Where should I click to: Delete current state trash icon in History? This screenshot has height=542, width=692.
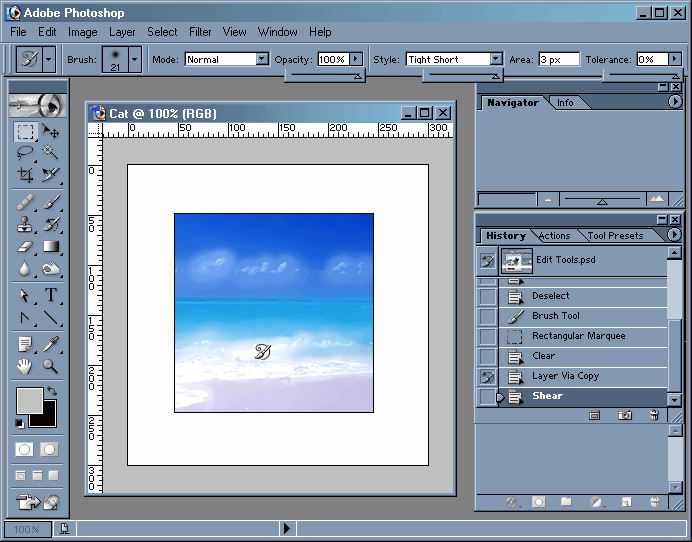[x=654, y=415]
